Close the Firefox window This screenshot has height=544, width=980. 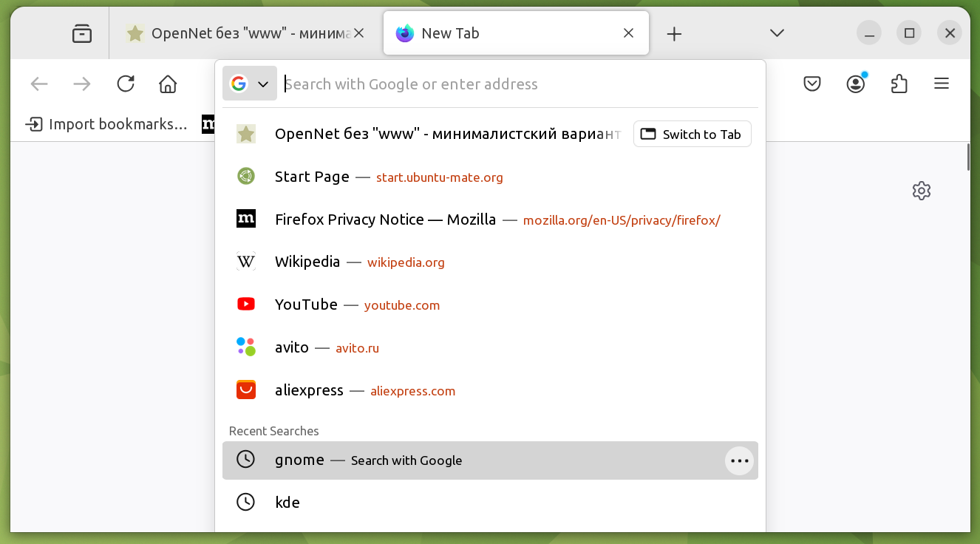point(950,33)
